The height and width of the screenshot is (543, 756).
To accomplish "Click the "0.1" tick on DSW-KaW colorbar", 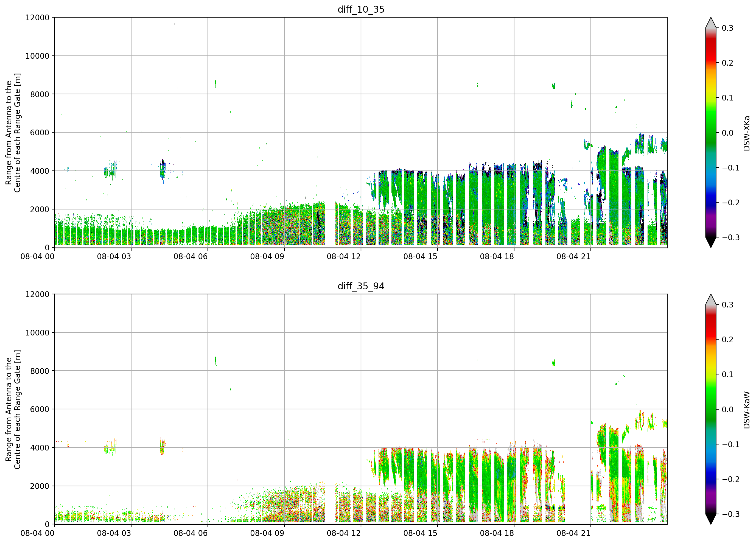I will click(x=727, y=374).
